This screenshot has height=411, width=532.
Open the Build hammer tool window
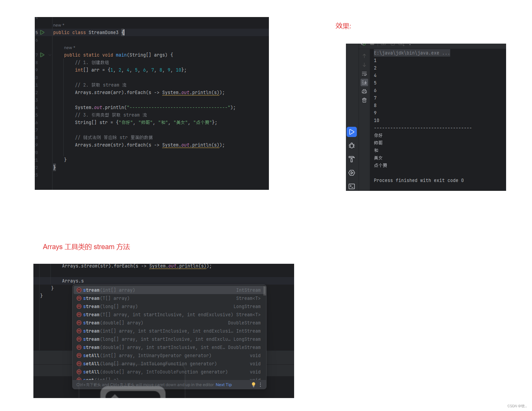click(x=352, y=159)
